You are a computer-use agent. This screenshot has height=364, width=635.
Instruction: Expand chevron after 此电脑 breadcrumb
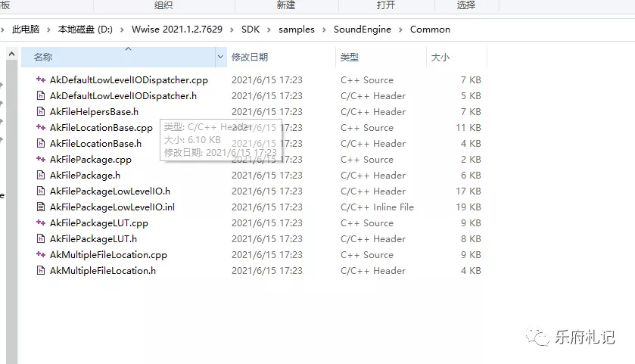pyautogui.click(x=48, y=30)
